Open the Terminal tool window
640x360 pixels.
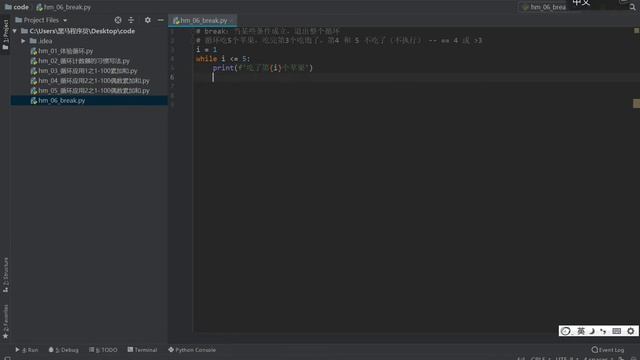pyautogui.click(x=142, y=350)
